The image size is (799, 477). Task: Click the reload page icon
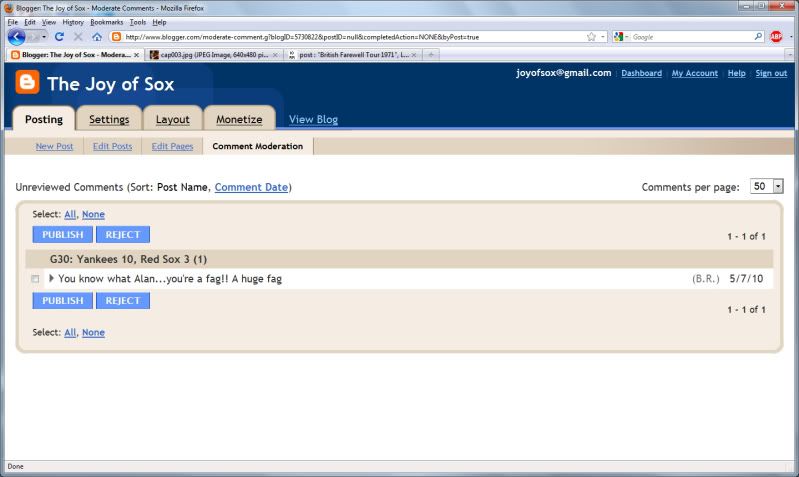(x=59, y=37)
